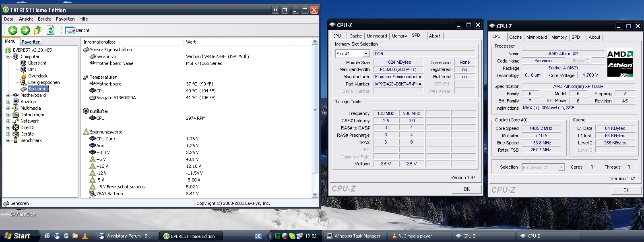Viewport: 644px width, 242px height.
Task: Select Overclock in the Computer tree
Action: point(37,76)
